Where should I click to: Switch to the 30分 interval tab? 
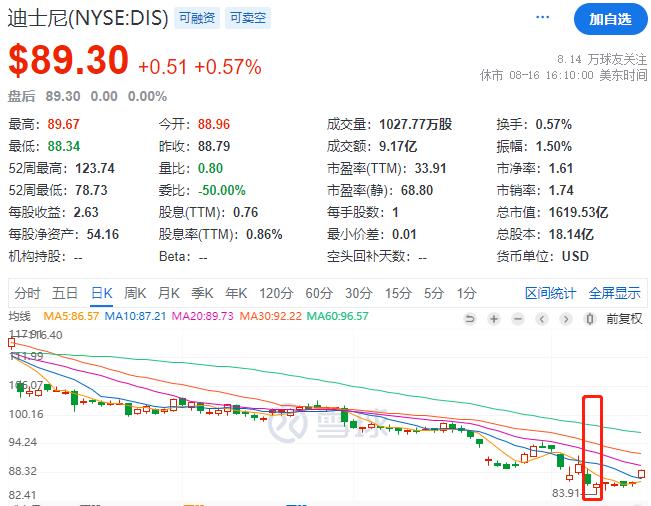pos(358,293)
